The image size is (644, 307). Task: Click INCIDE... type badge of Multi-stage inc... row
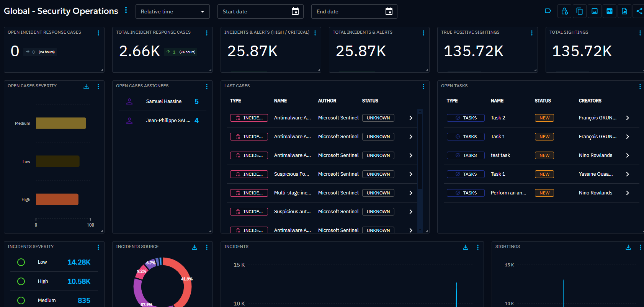click(x=249, y=193)
